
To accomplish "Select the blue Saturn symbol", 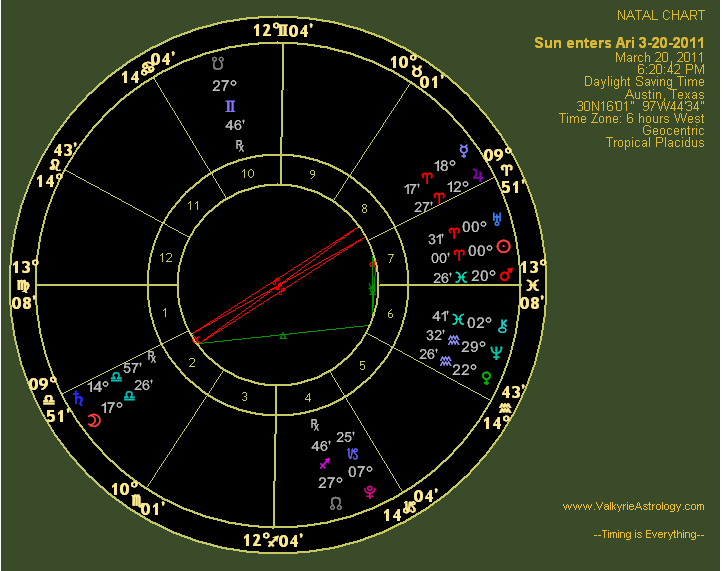I will point(78,398).
